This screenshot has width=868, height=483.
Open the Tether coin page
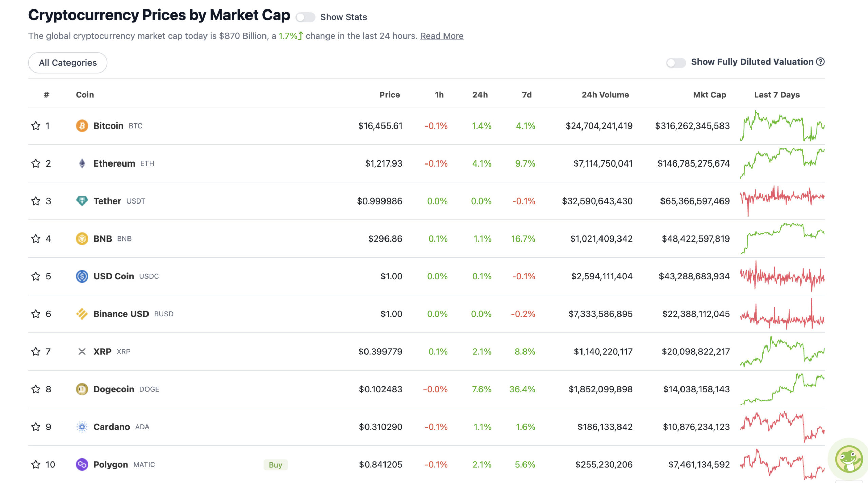coord(107,201)
